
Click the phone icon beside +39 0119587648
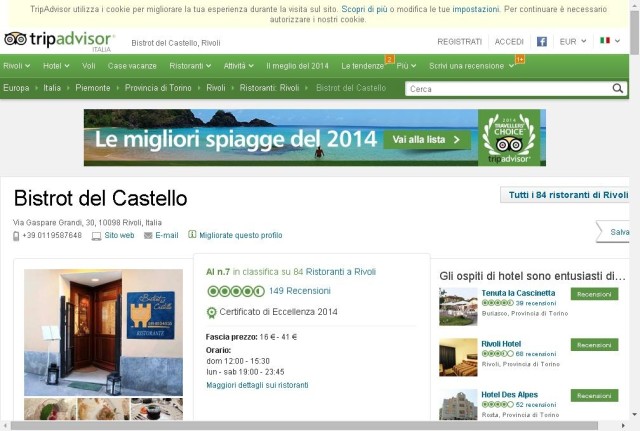tap(16, 236)
